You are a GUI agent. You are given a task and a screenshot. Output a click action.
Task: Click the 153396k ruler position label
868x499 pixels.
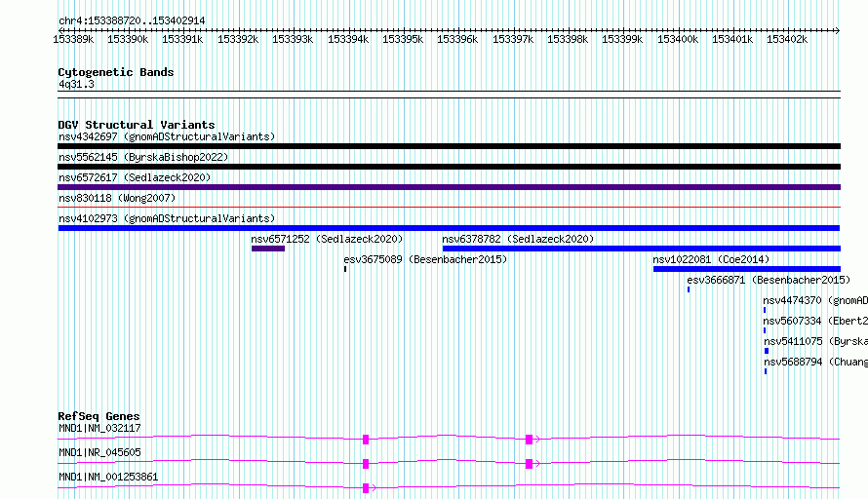(457, 39)
